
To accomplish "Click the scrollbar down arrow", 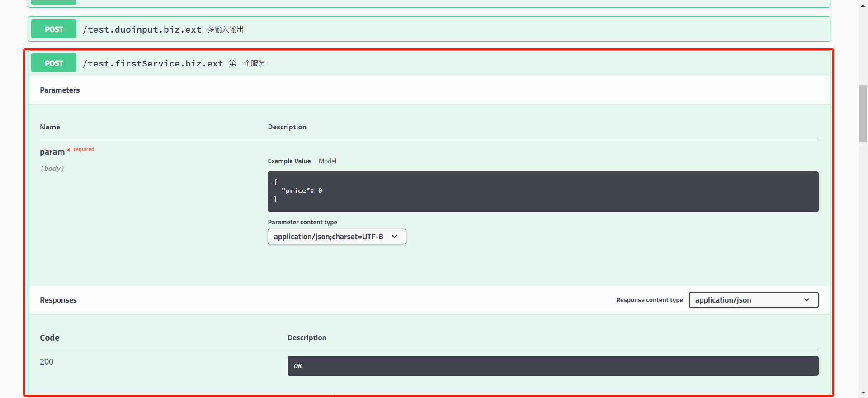I will [x=863, y=393].
